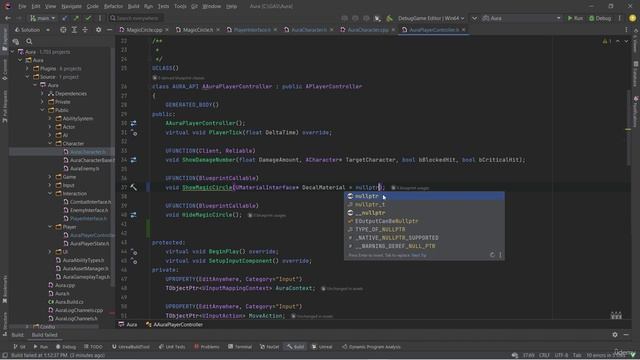The height and width of the screenshot is (360, 640).
Task: Open the Build panel settings gear
Action: pos(615,335)
